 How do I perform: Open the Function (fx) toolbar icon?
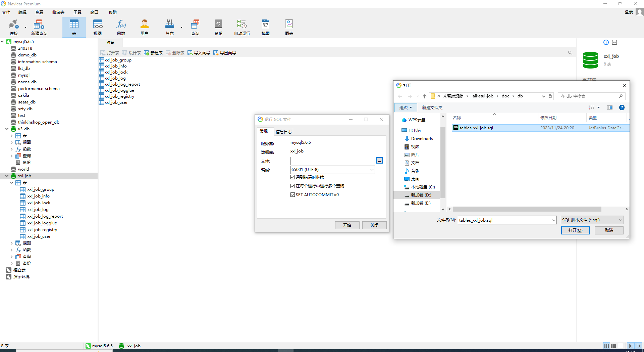click(121, 27)
